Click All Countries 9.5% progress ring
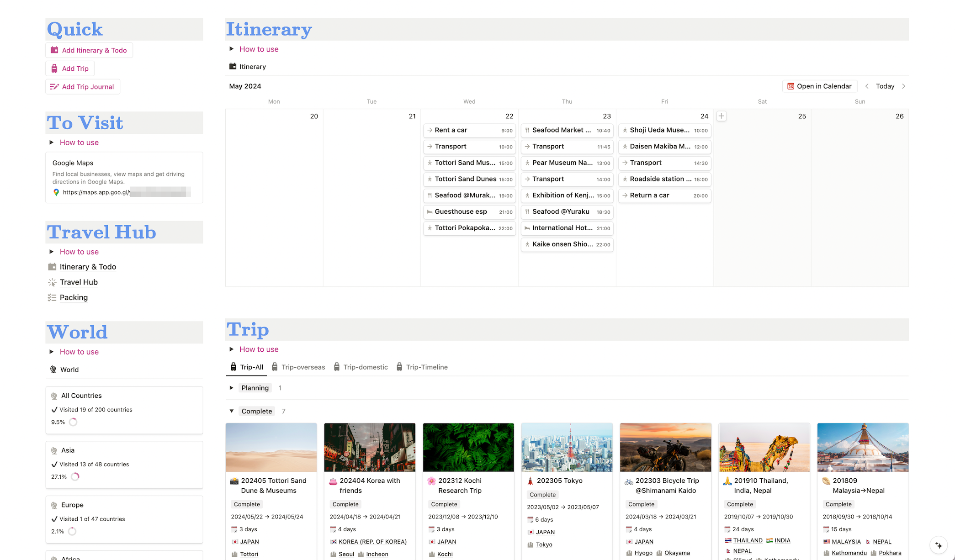Image resolution: width=955 pixels, height=560 pixels. pyautogui.click(x=73, y=422)
